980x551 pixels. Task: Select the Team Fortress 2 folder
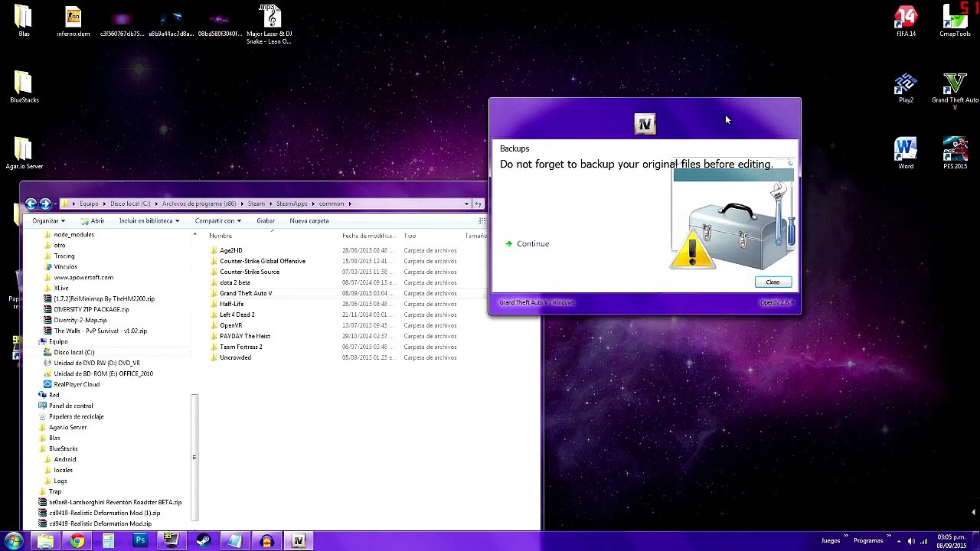pos(241,347)
